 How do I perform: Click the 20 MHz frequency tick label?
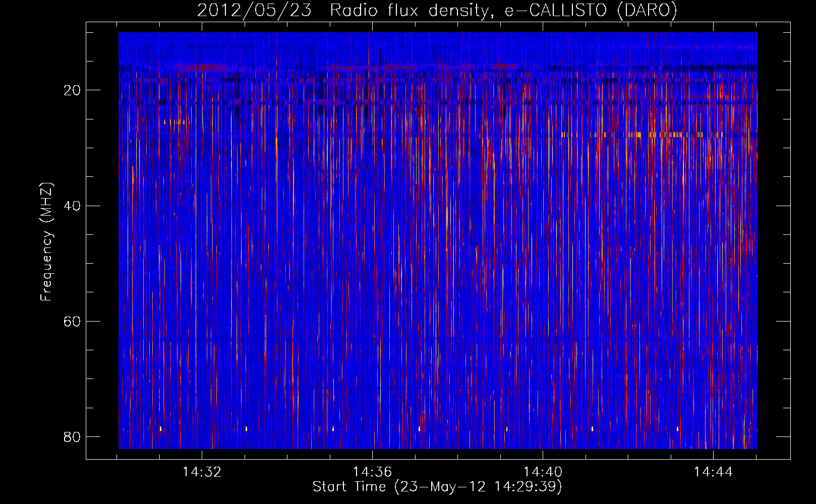(72, 90)
